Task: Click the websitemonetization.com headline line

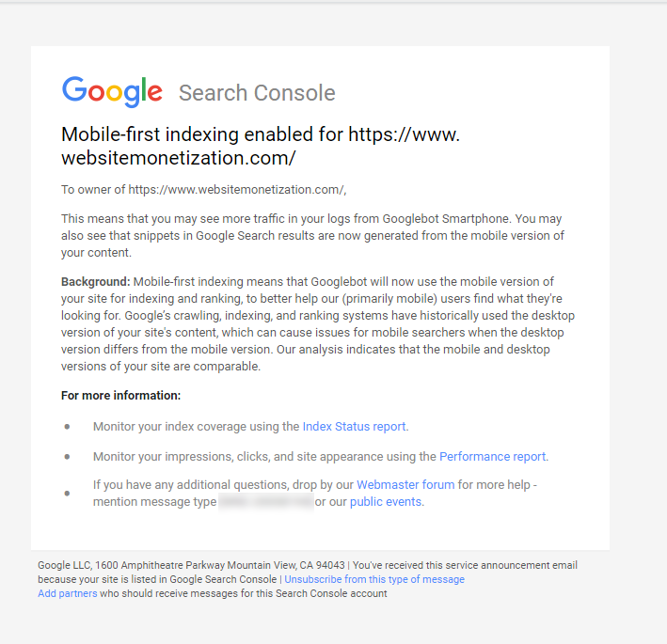Action: [x=178, y=158]
